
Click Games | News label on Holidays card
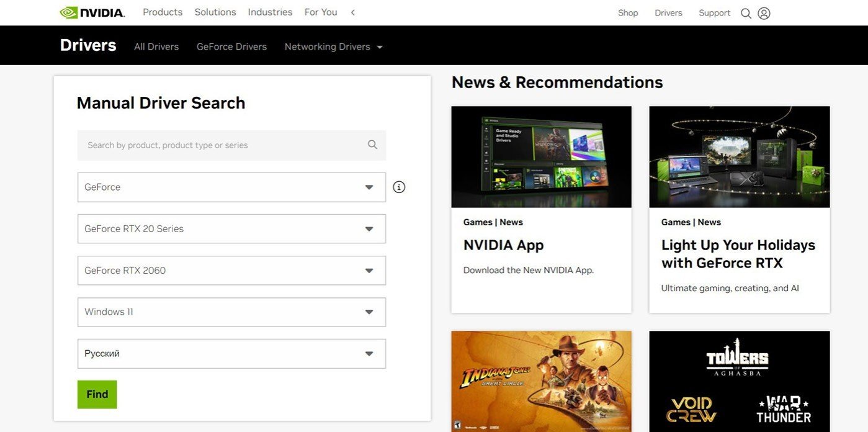tap(691, 222)
